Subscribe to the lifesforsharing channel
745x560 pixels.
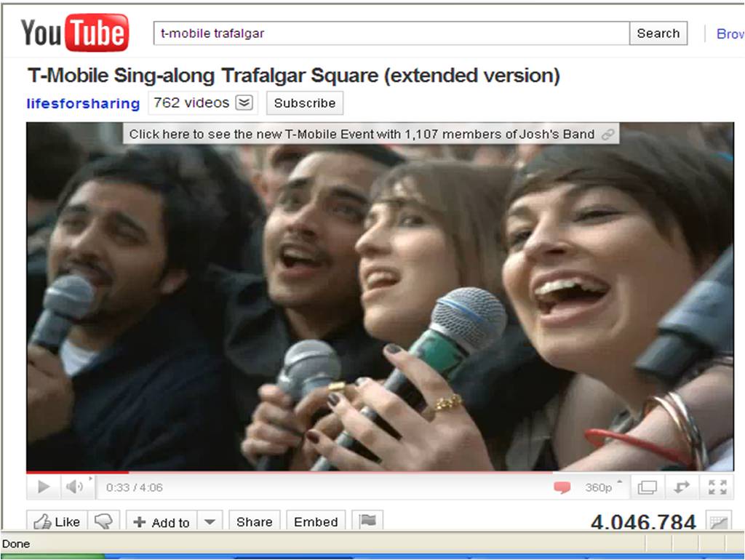(x=305, y=103)
